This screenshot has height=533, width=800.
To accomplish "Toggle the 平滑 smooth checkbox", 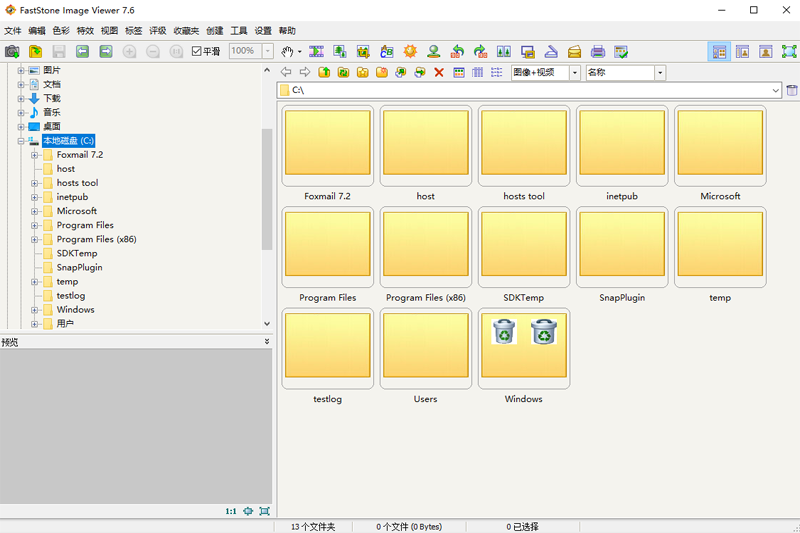I will (x=197, y=51).
